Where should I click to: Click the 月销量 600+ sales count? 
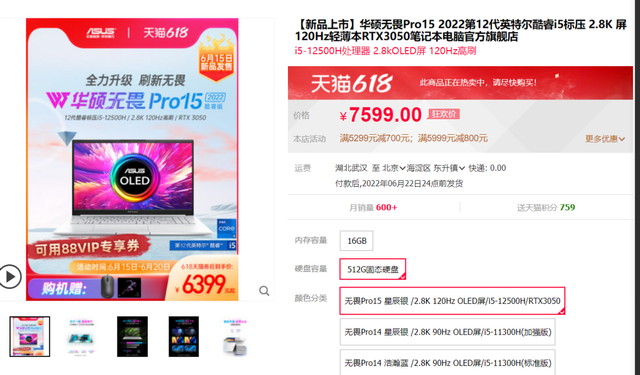point(373,207)
